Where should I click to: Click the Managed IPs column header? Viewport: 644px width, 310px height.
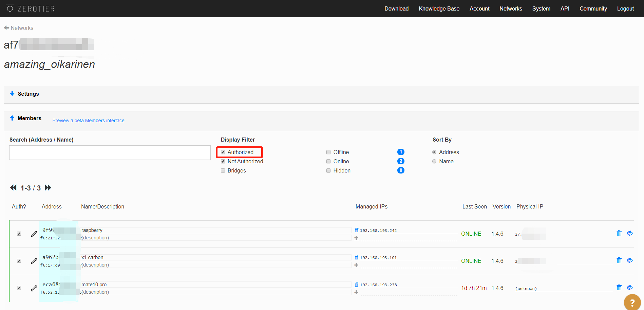(372, 206)
